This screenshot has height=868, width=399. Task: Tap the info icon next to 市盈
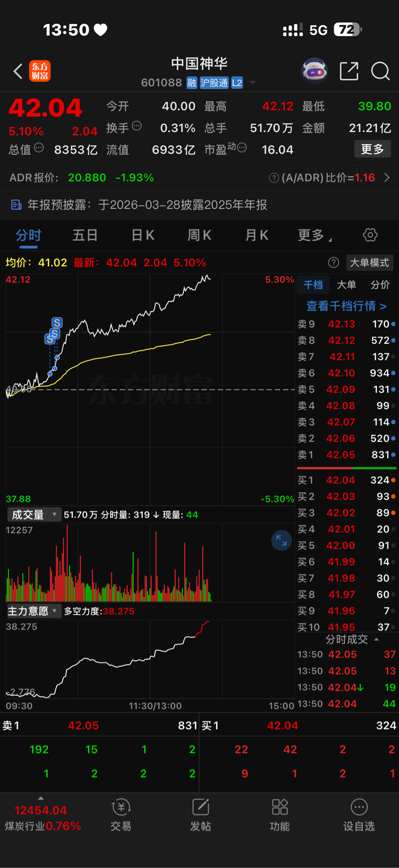pos(242,148)
